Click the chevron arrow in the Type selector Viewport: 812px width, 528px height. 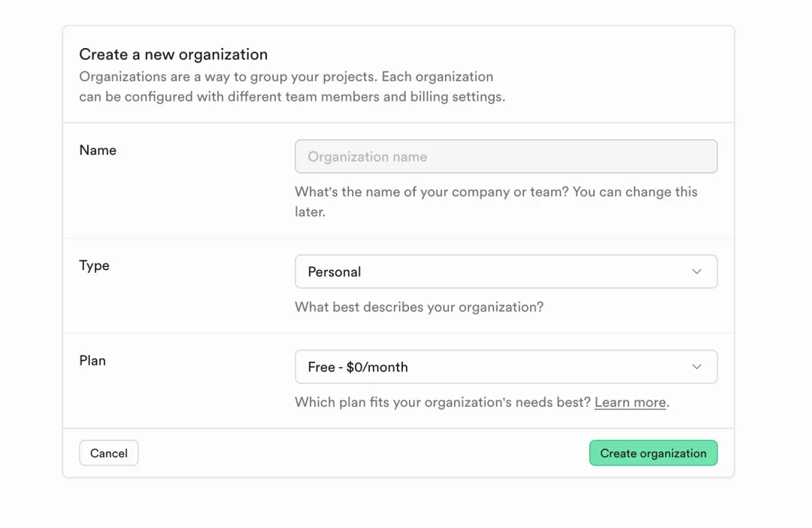(696, 272)
